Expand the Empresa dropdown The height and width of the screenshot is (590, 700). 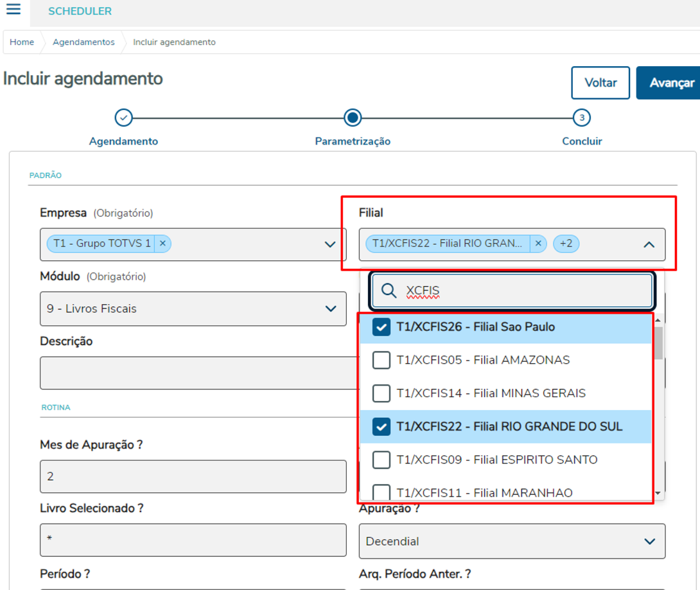(x=330, y=244)
